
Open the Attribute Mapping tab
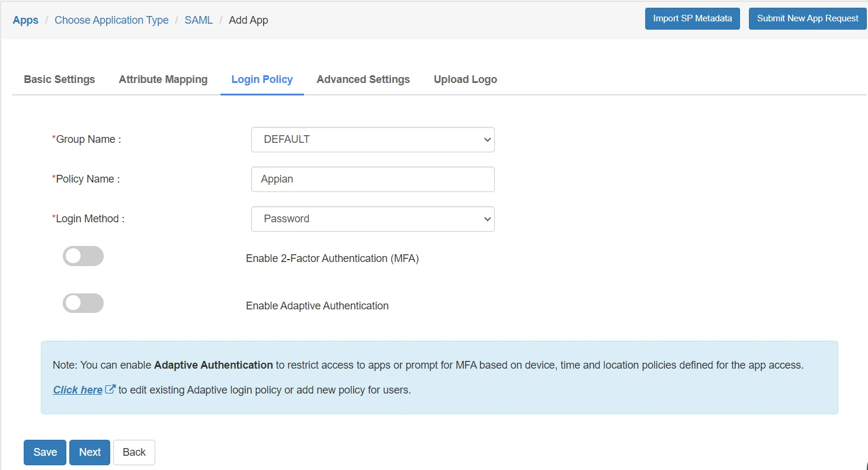tap(163, 79)
